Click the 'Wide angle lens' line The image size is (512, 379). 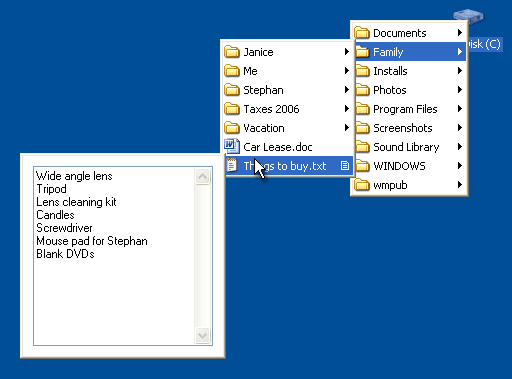(x=74, y=176)
